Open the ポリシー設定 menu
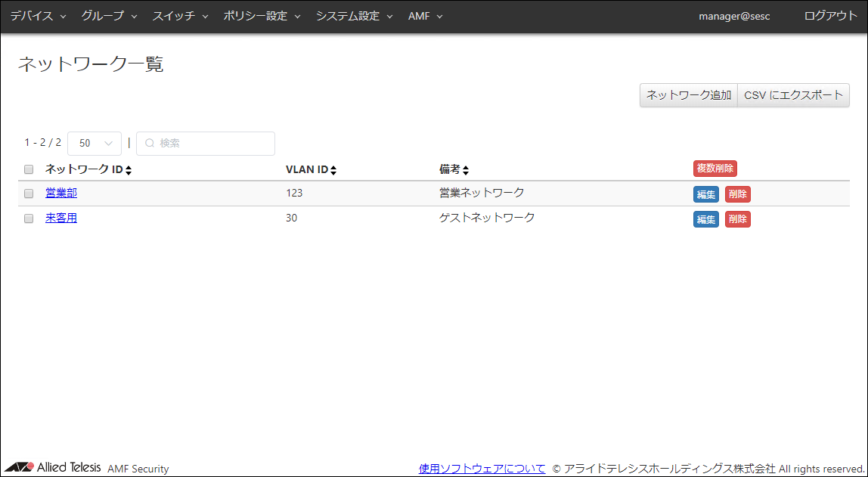Image resolution: width=868 pixels, height=477 pixels. (x=262, y=16)
